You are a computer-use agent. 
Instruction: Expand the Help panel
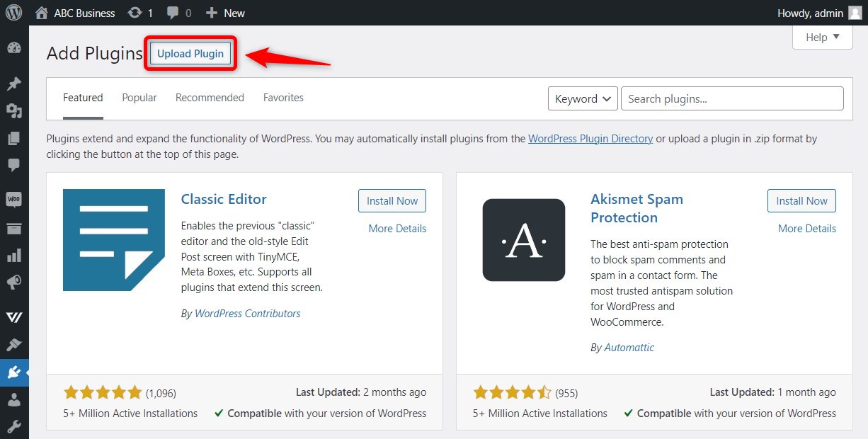(822, 38)
